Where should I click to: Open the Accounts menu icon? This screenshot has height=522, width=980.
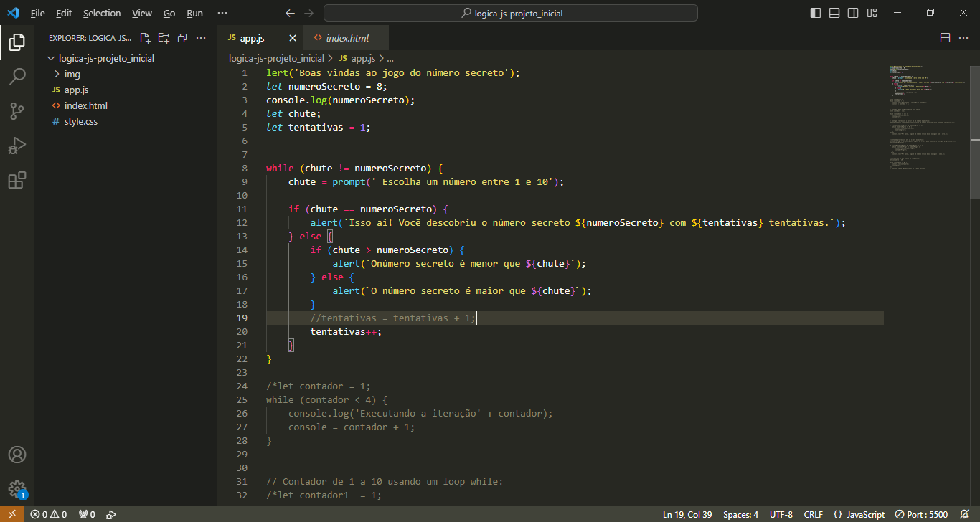pos(17,455)
